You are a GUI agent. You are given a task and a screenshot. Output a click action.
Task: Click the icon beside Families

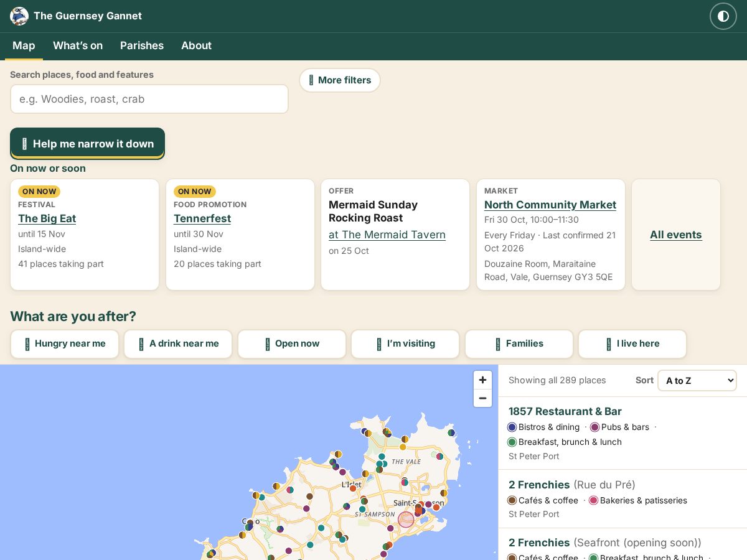[498, 344]
